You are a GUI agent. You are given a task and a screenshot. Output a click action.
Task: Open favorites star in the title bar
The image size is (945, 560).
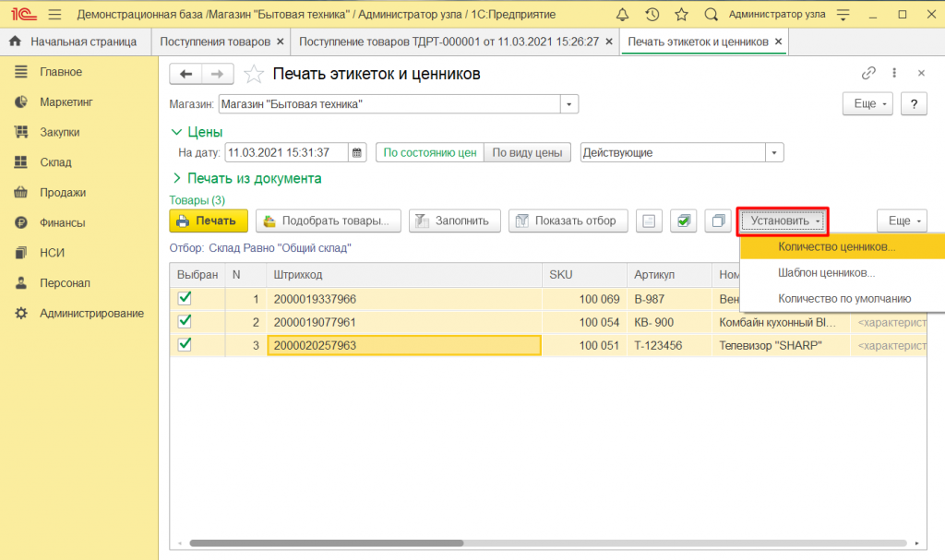(681, 15)
